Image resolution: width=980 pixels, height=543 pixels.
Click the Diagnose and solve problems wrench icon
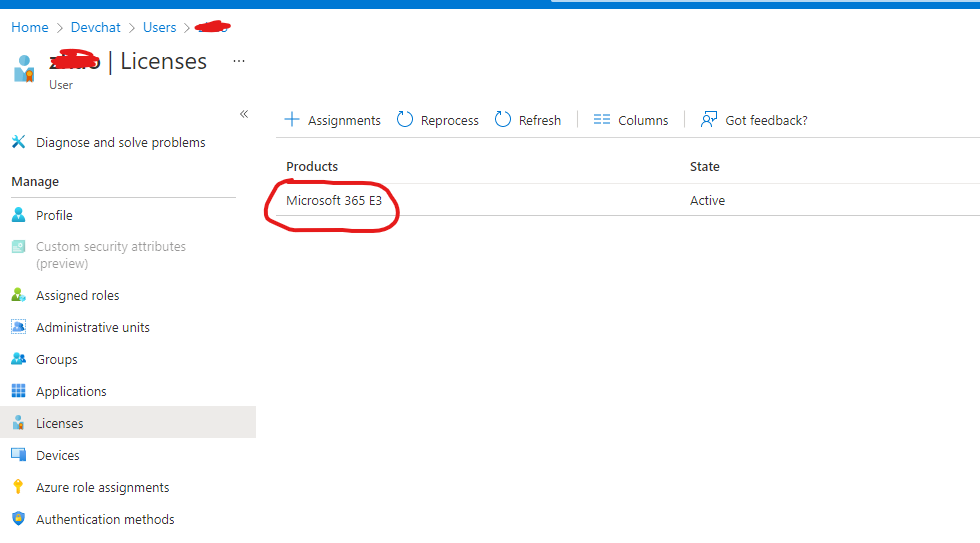coord(19,142)
